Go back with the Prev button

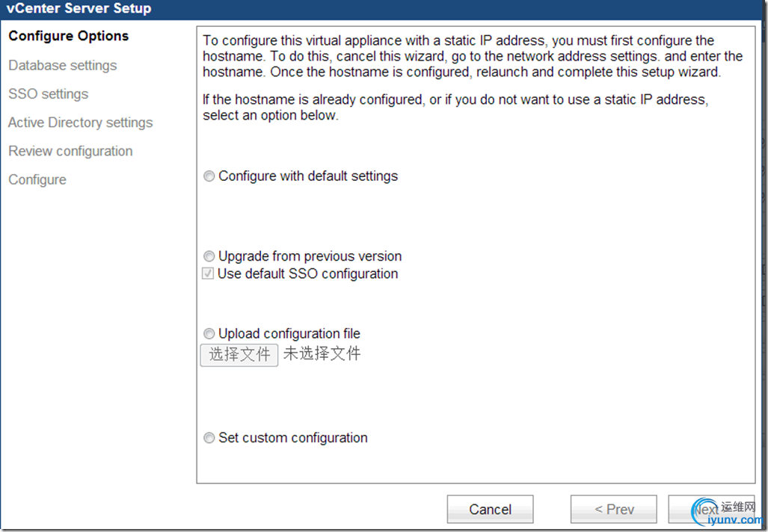[x=613, y=510]
